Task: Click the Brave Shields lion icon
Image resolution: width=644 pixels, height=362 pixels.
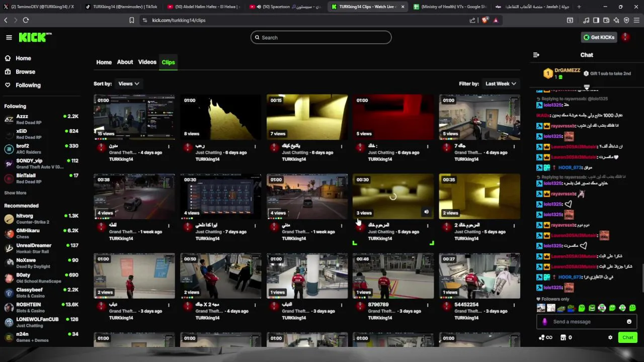Action: click(485, 20)
